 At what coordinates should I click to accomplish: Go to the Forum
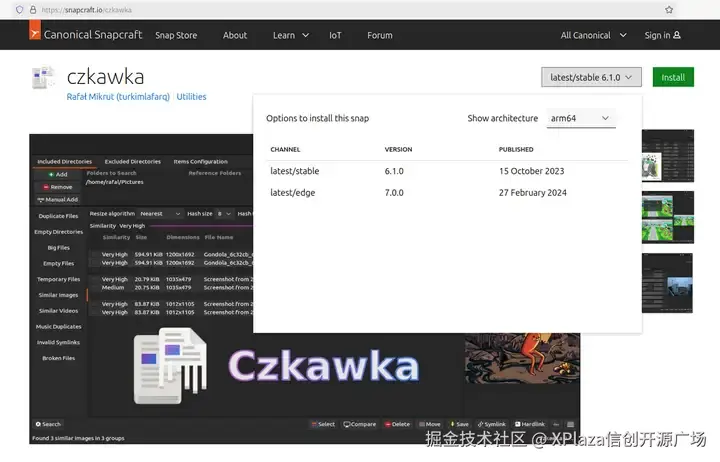click(380, 35)
